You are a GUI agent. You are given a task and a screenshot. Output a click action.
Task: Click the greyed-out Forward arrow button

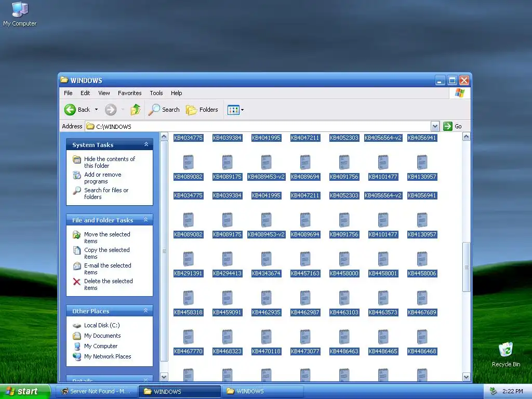(111, 110)
